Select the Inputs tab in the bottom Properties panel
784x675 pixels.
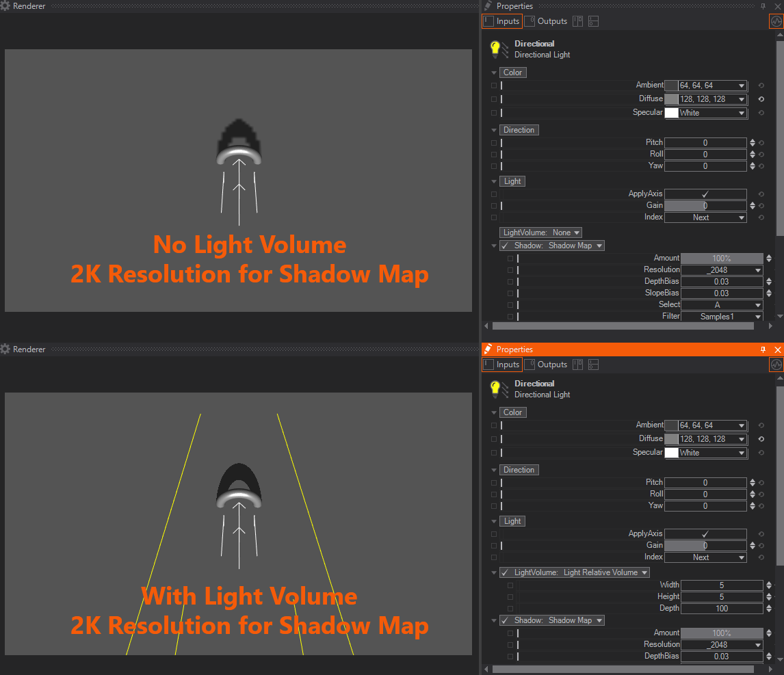click(x=502, y=365)
